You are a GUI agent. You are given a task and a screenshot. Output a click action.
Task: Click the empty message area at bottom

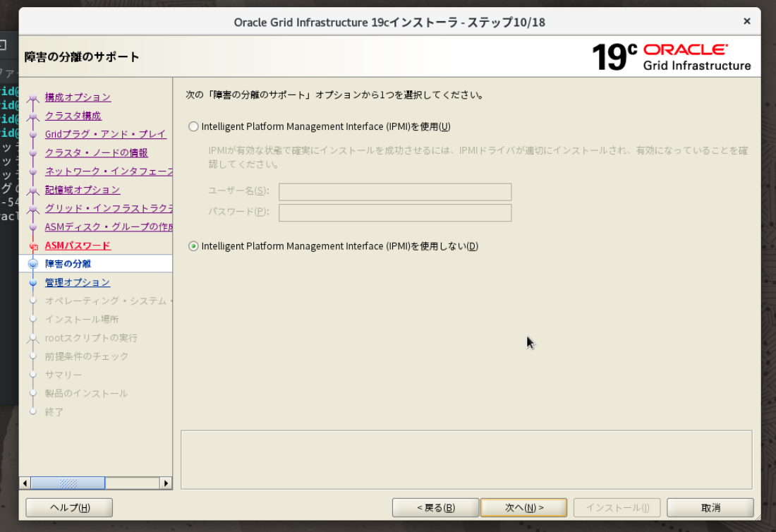coord(466,460)
